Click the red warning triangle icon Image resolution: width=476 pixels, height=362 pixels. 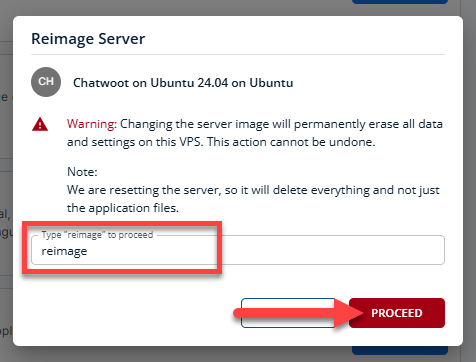coord(40,124)
